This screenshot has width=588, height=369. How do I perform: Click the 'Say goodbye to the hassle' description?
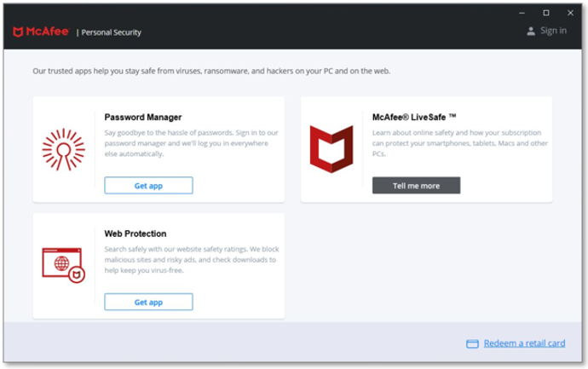coord(191,143)
